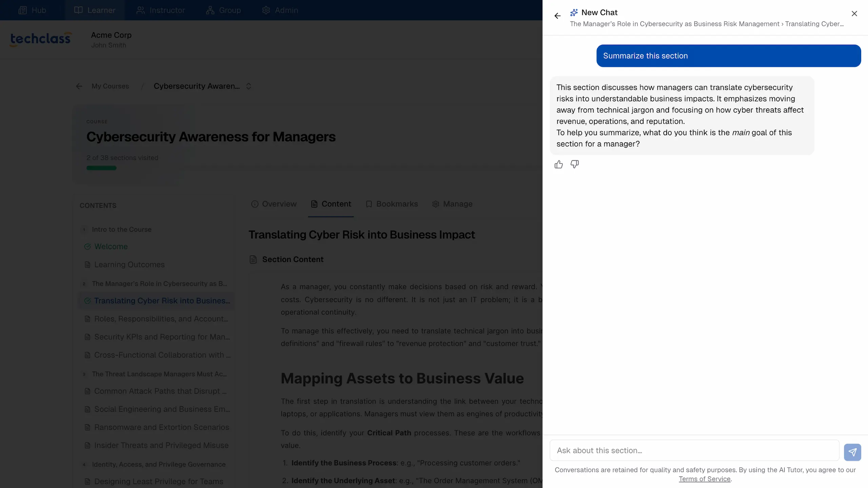Image resolution: width=868 pixels, height=488 pixels.
Task: Switch to the Bookmarks tab
Action: coord(392,204)
